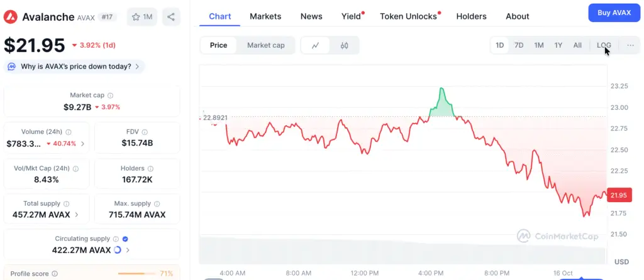
Task: Switch to candlestick chart icon
Action: (344, 45)
